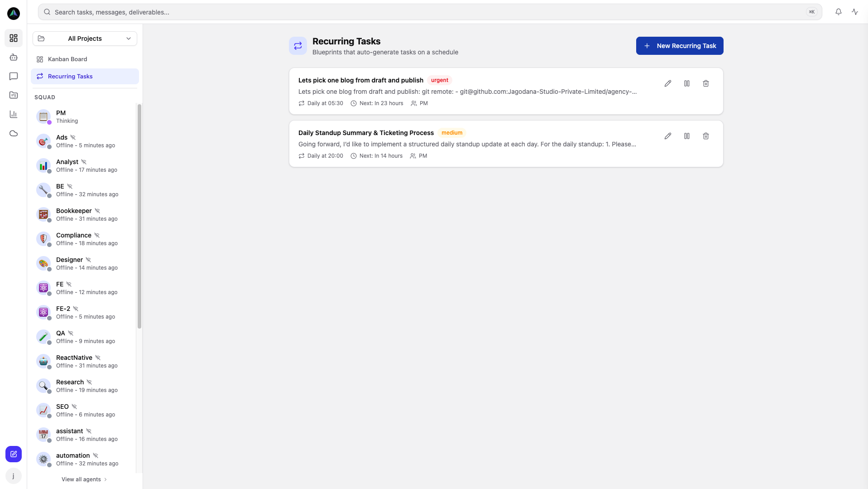Click New Recurring Task button

(x=679, y=46)
